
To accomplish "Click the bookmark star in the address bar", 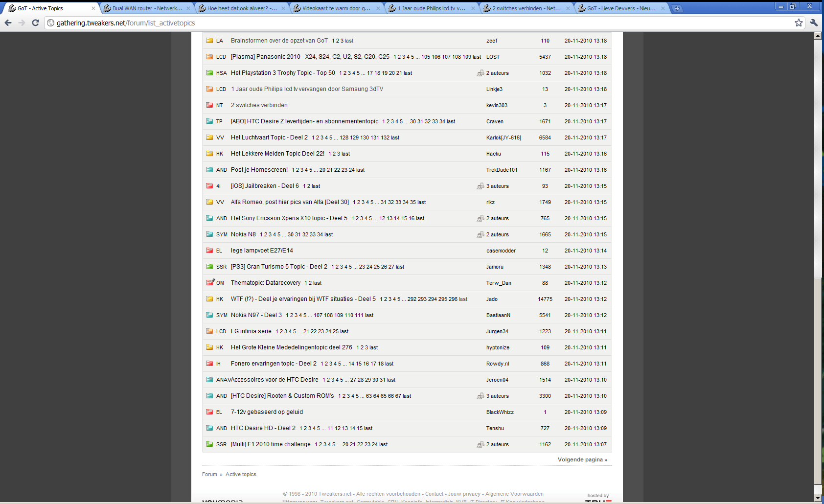I will tap(799, 23).
